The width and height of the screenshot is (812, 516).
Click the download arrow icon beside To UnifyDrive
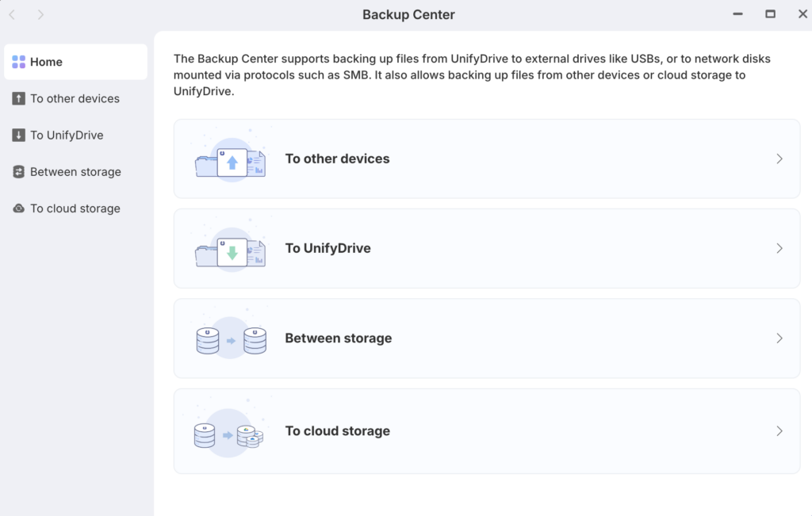[19, 136]
